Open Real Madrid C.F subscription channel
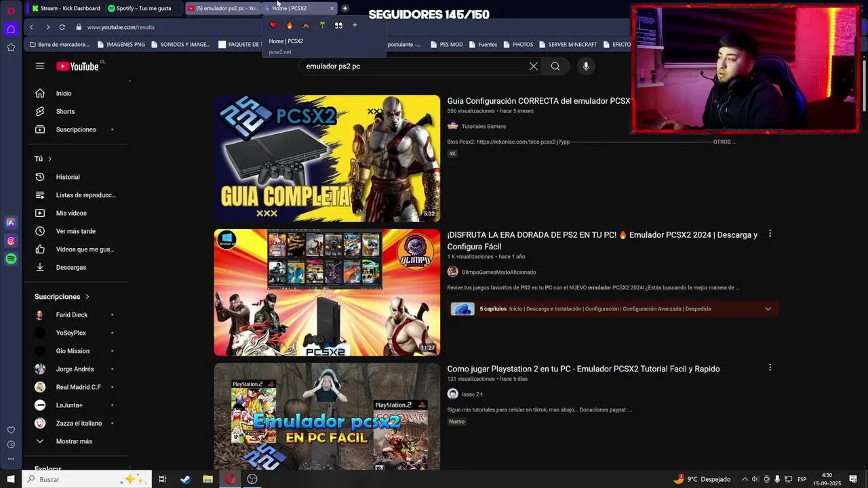Image resolution: width=868 pixels, height=488 pixels. [76, 387]
